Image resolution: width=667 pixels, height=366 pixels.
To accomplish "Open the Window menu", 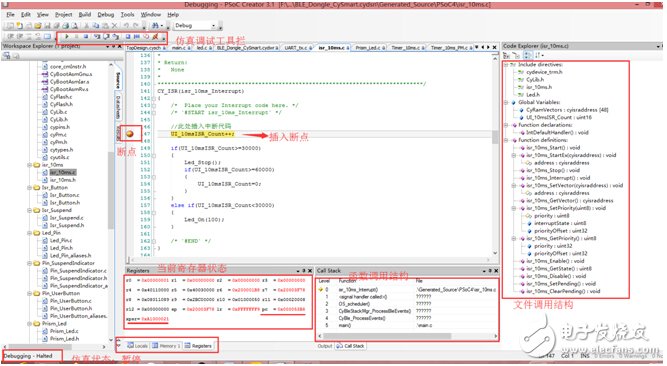I will coord(151,14).
